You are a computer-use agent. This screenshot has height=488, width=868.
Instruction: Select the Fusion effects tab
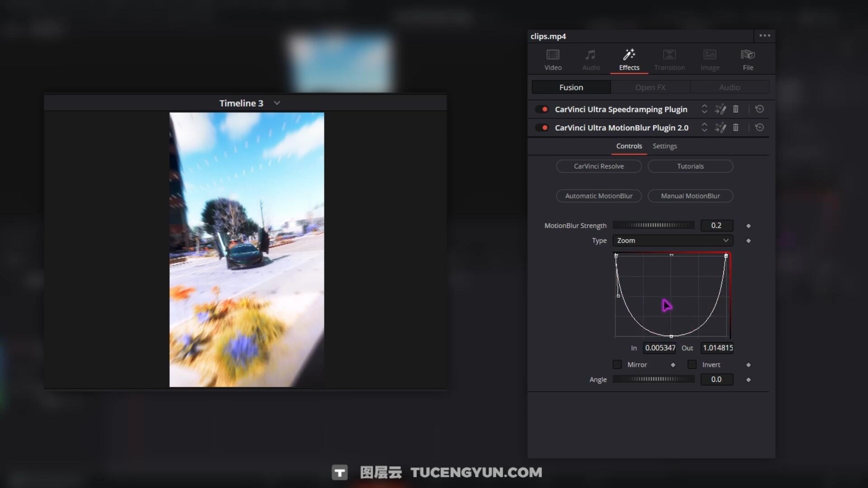[571, 88]
